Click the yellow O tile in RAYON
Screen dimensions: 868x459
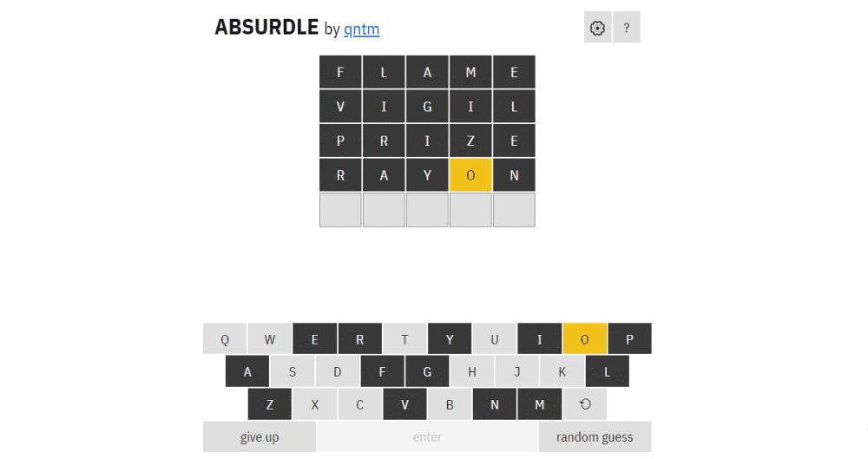click(470, 175)
